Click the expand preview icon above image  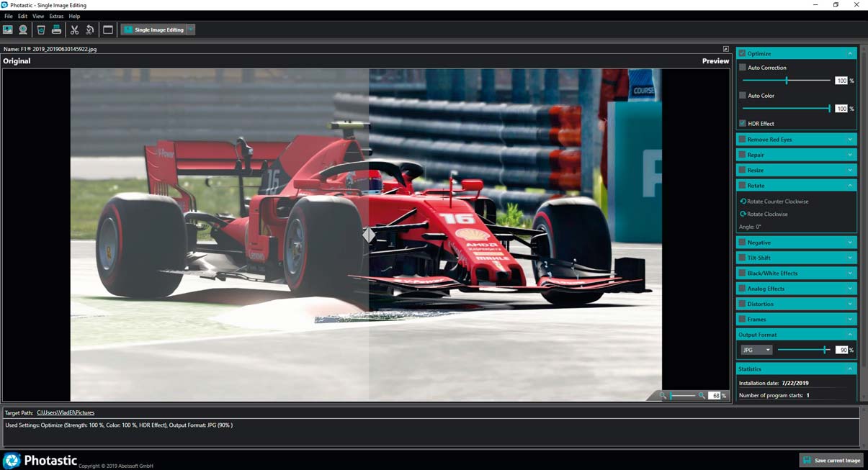(725, 49)
